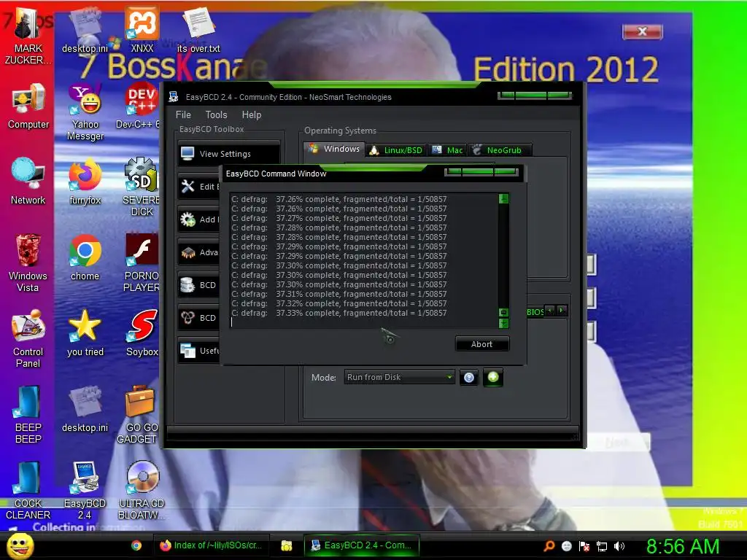Click the chat bubble tray icon

click(566, 546)
